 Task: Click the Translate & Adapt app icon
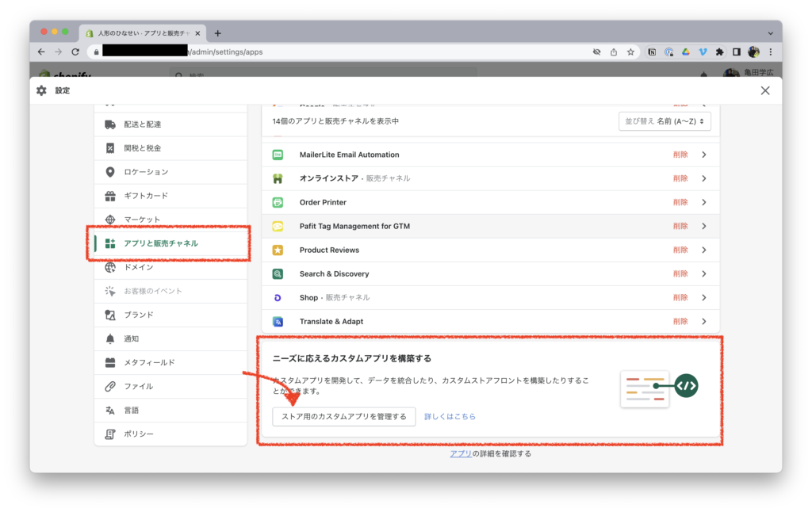(278, 322)
